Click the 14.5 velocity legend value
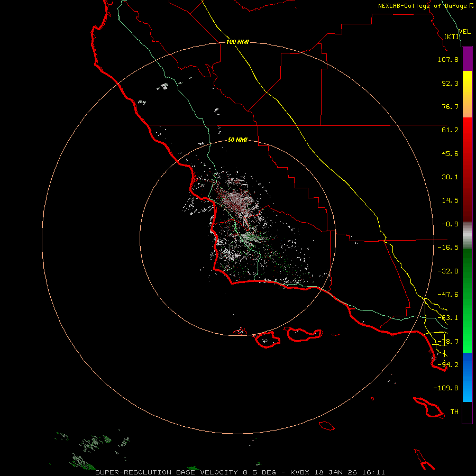This screenshot has width=476, height=476. [x=450, y=200]
